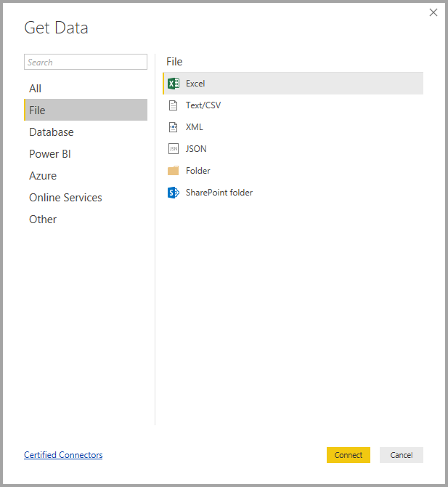The height and width of the screenshot is (487, 448).
Task: Click the Folder connector icon
Action: (173, 171)
